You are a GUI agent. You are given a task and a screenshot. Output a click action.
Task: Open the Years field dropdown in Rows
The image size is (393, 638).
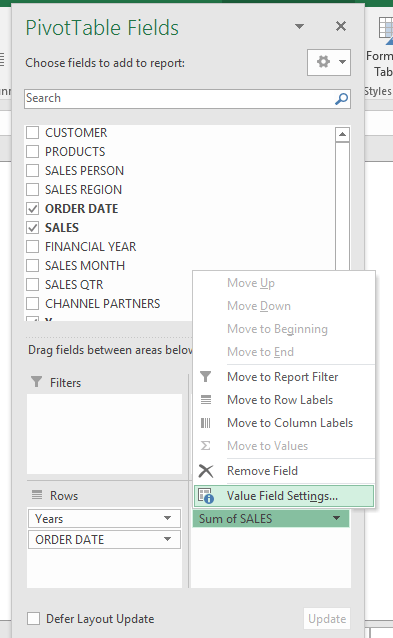pyautogui.click(x=167, y=518)
